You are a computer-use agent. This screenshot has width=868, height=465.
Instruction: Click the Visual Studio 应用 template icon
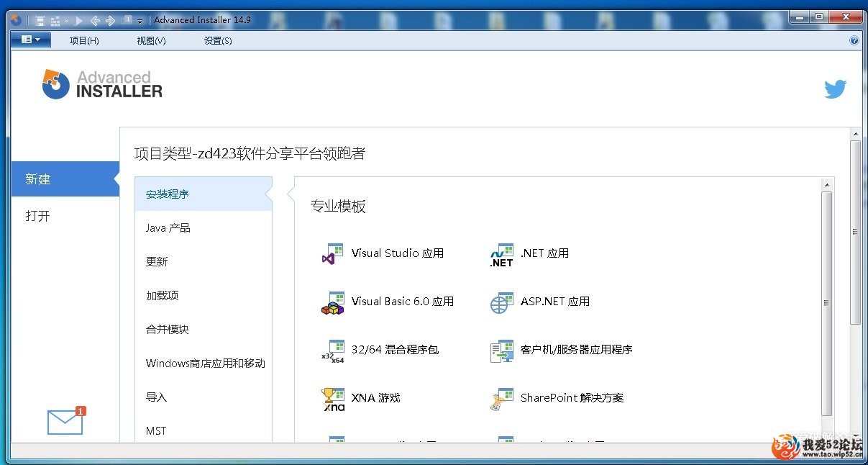point(333,255)
